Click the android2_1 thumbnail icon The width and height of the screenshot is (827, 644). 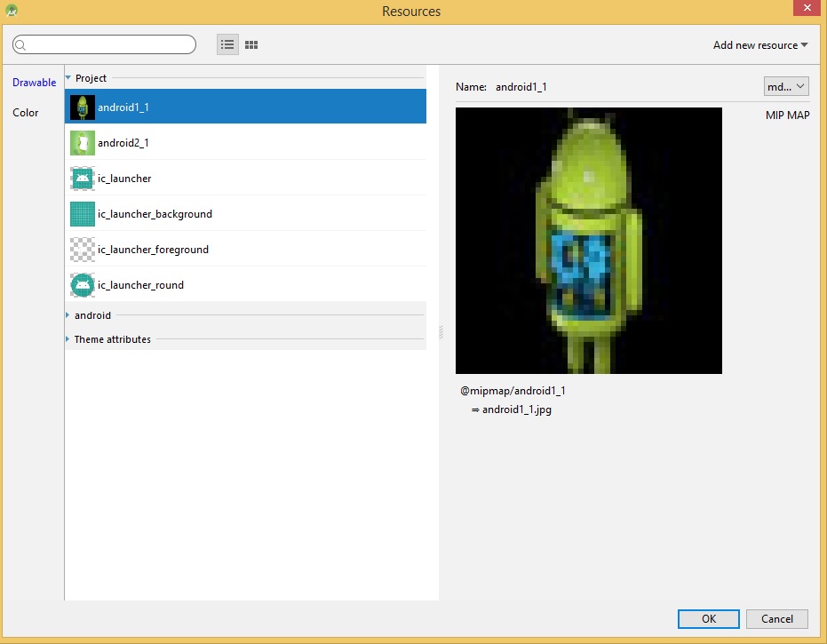(83, 142)
